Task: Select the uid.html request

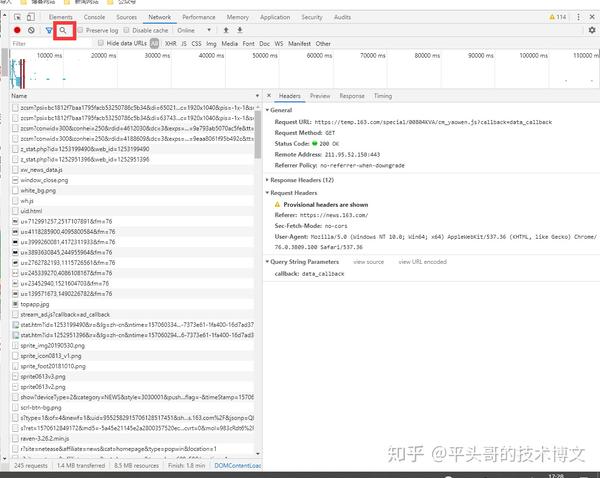Action: 132,211
